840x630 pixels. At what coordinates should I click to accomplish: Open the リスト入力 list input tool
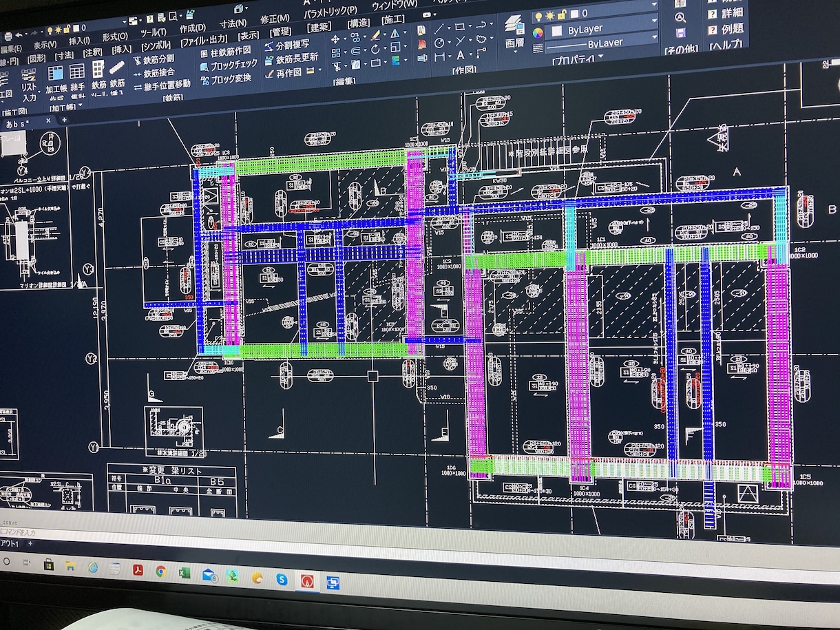(x=29, y=84)
